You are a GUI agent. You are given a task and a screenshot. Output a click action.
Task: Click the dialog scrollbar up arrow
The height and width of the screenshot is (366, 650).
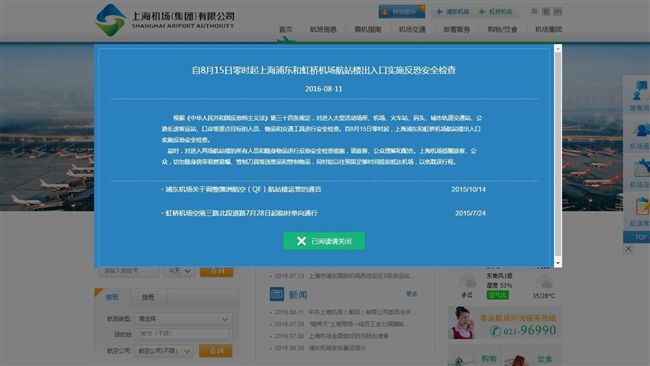[558, 49]
